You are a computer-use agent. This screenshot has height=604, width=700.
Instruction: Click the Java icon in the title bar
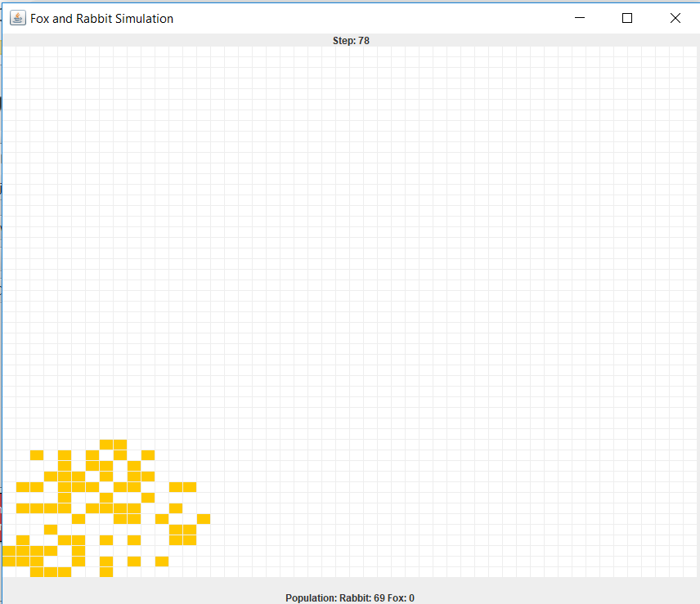(x=18, y=18)
